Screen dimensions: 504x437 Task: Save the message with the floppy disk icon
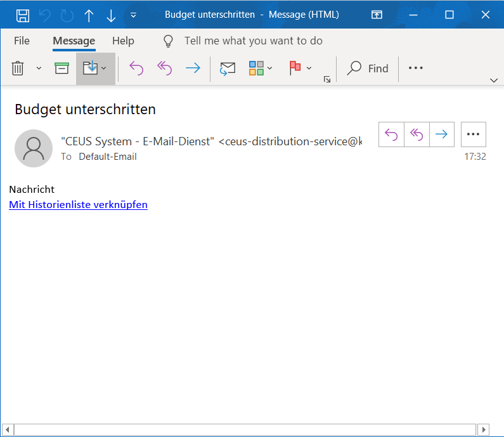pos(22,15)
